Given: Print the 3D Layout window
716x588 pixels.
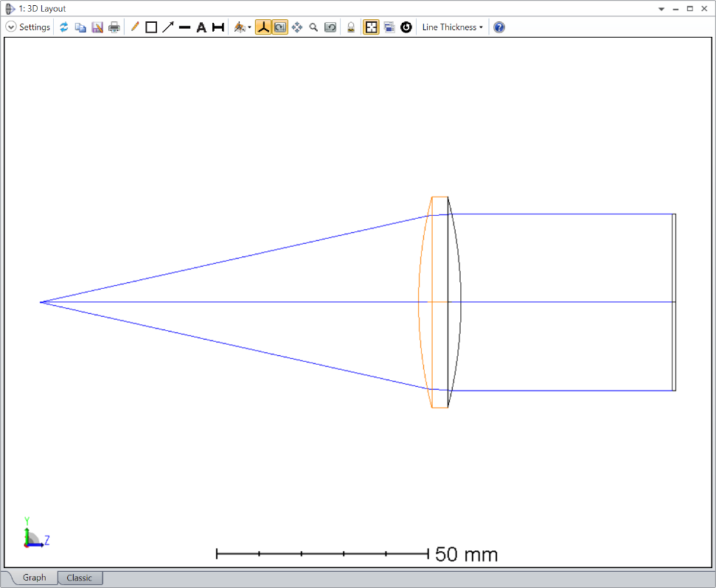Looking at the screenshot, I should coord(114,27).
